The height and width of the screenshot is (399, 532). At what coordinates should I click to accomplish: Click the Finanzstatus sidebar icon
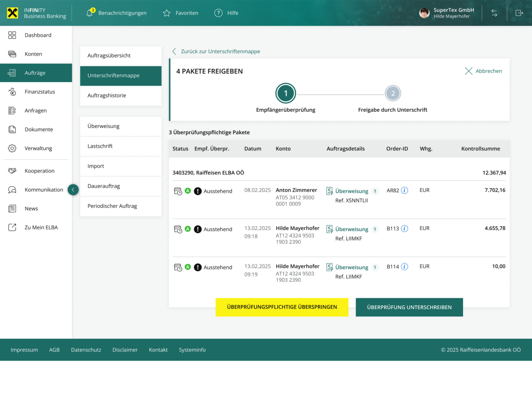(12, 92)
